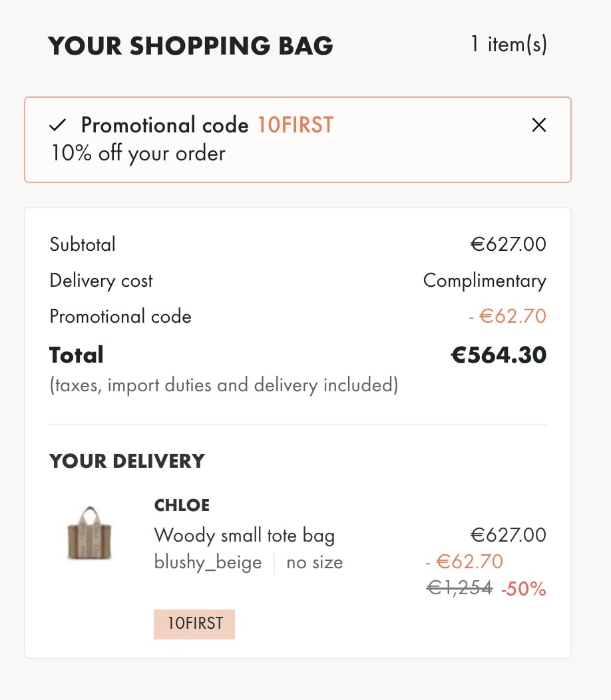
Task: Click the struck-through €1,254 original price
Action: point(459,588)
